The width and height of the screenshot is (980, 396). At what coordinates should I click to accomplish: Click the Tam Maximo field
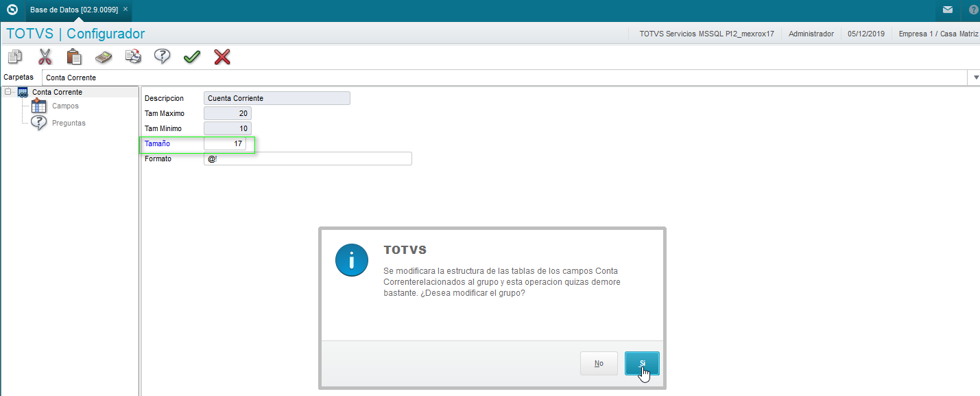click(228, 113)
